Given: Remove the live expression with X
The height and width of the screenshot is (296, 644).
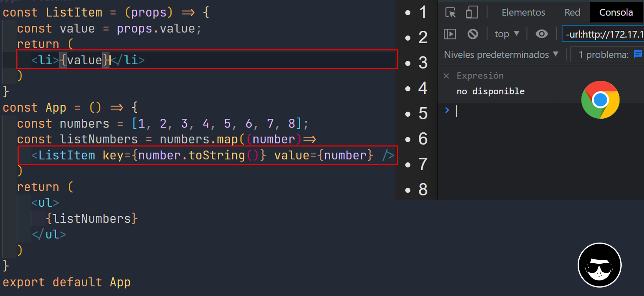Looking at the screenshot, I should click(x=446, y=76).
